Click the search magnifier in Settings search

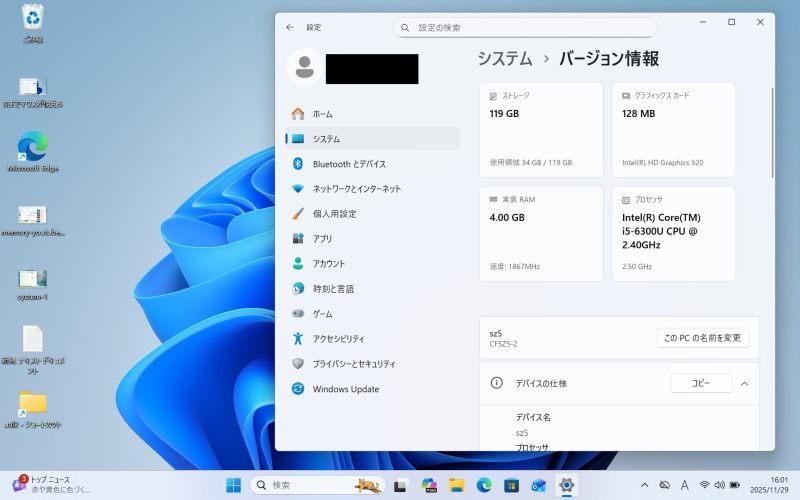click(405, 28)
